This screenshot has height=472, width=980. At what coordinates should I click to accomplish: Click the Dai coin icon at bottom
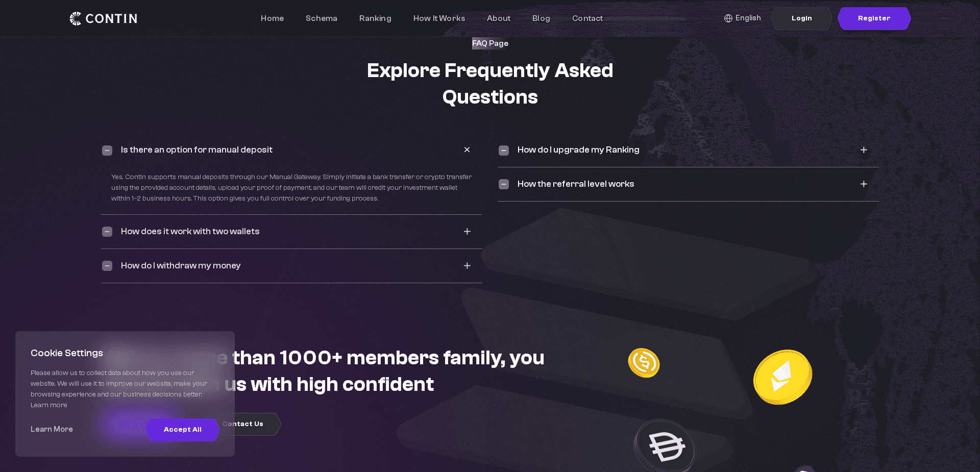[x=664, y=445]
